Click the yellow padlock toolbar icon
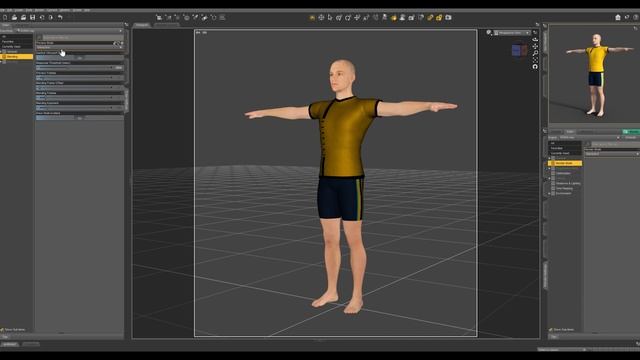The image size is (640, 360). 439,18
